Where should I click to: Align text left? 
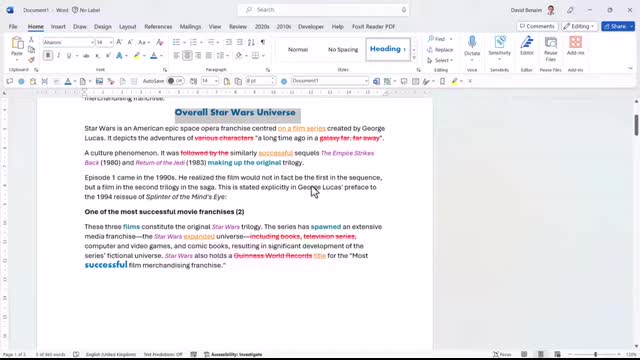pos(176,56)
